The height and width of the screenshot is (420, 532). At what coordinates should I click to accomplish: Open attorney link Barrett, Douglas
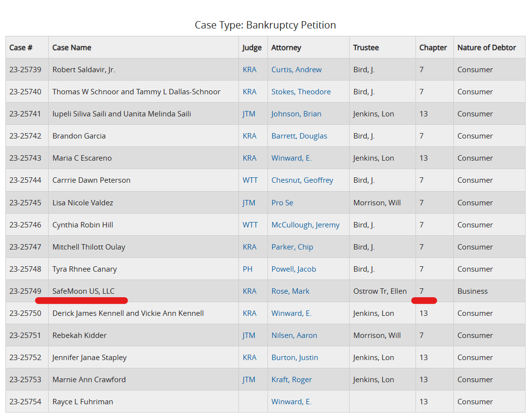299,136
